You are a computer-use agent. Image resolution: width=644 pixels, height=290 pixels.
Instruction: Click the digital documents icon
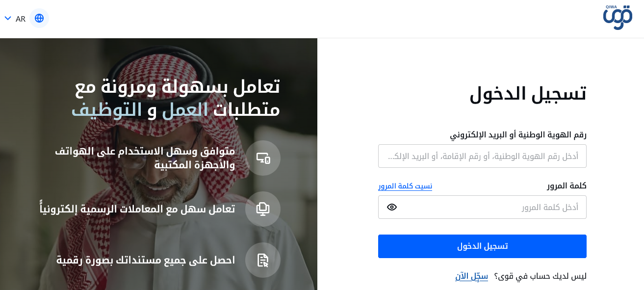tap(263, 260)
